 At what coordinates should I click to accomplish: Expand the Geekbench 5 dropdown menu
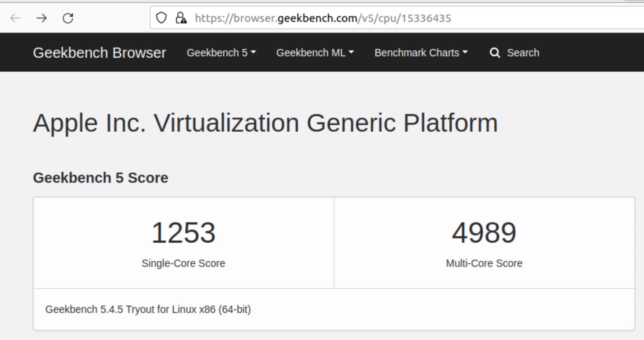click(x=221, y=53)
